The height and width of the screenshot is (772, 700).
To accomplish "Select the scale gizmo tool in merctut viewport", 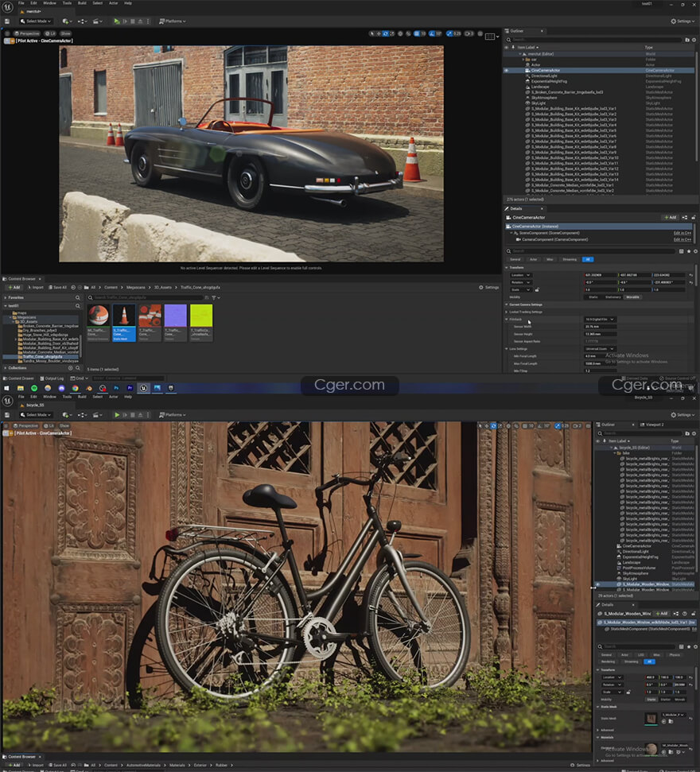I will [x=392, y=33].
